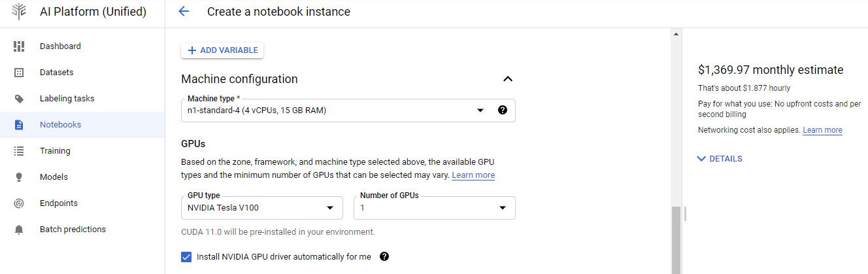Click the Models lightbulb icon

pyautogui.click(x=19, y=177)
